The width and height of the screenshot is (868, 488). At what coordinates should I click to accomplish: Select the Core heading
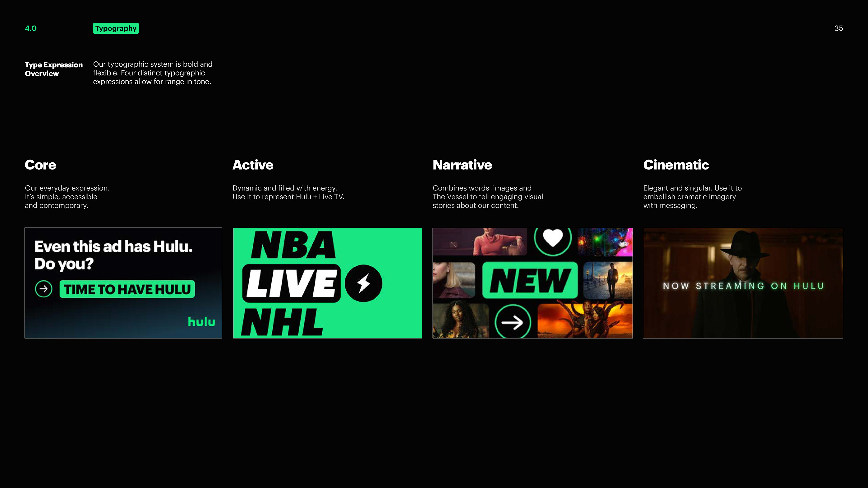pos(40,165)
